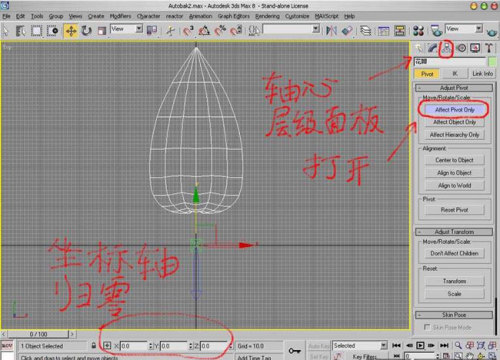Viewport: 500px width, 360px height.
Task: Click Align to Object
Action: click(x=455, y=173)
